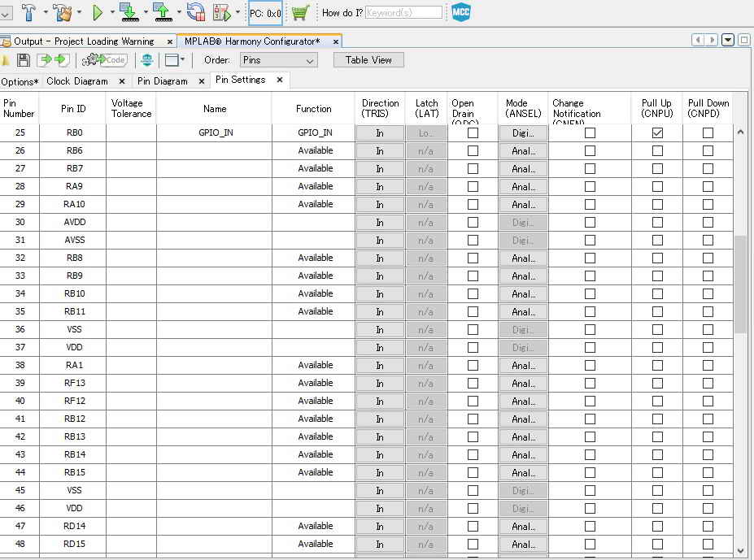Viewport: 754px width, 560px height.
Task: Click the Clean and Build hammer-broom icon
Action: coord(62,12)
